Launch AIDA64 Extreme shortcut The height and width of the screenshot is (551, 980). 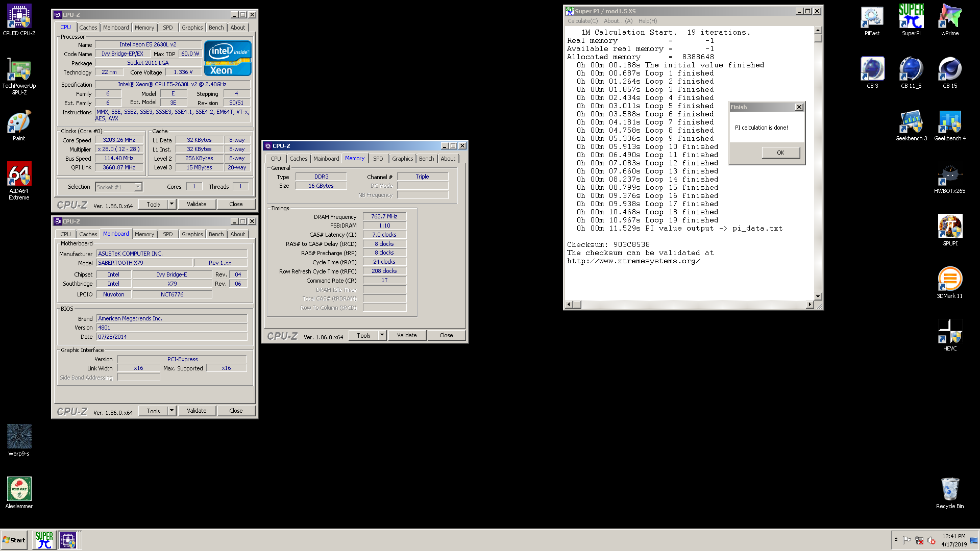point(19,181)
